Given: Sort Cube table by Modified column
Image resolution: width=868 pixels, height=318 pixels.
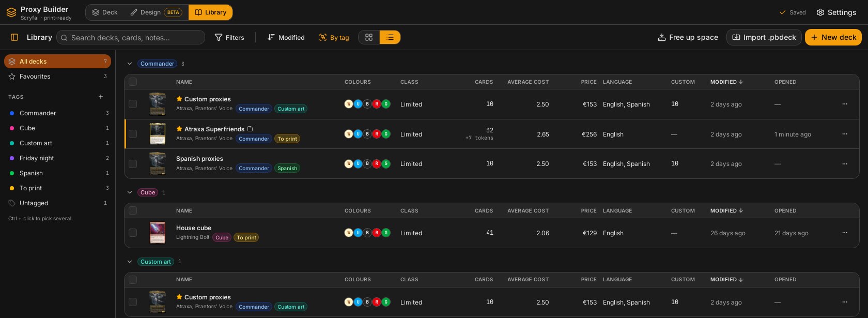Looking at the screenshot, I should (x=726, y=210).
